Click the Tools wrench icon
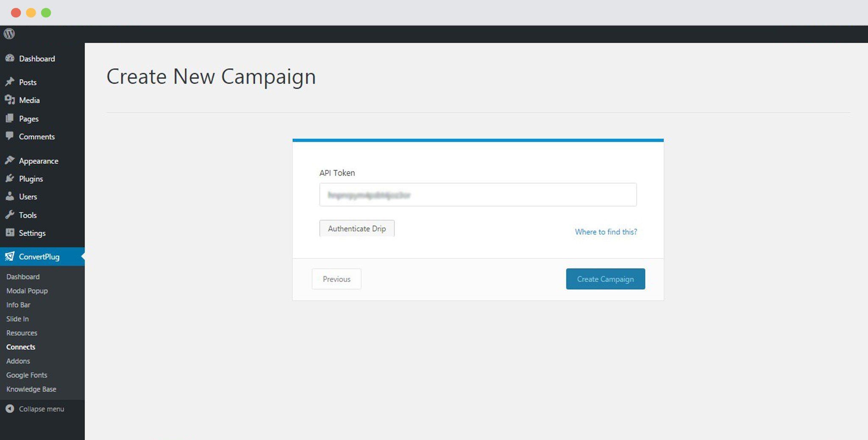The height and width of the screenshot is (440, 868). pos(10,215)
